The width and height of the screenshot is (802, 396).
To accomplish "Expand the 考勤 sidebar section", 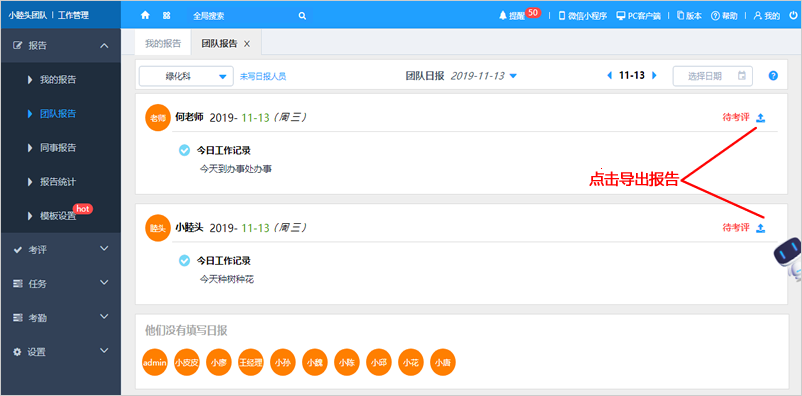I will tap(61, 318).
